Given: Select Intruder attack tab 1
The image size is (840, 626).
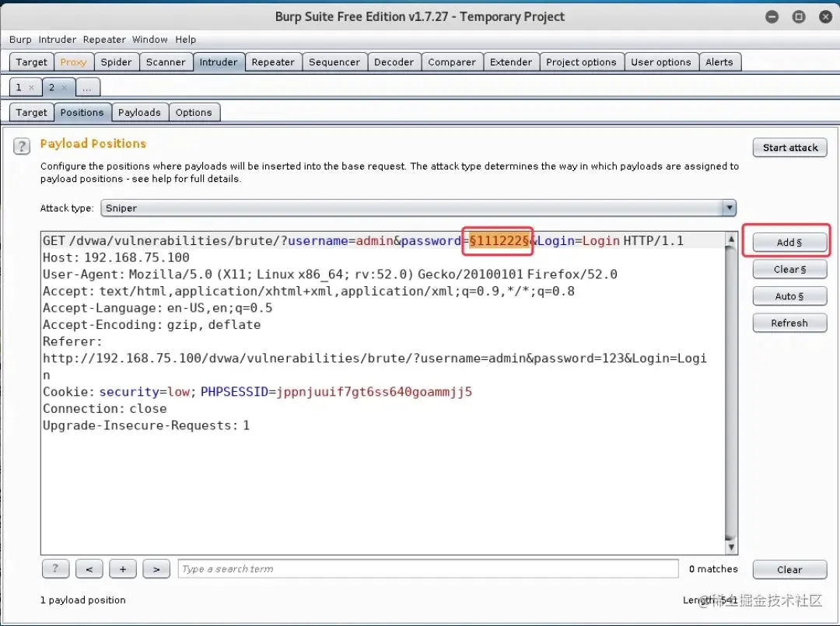Looking at the screenshot, I should coord(19,87).
